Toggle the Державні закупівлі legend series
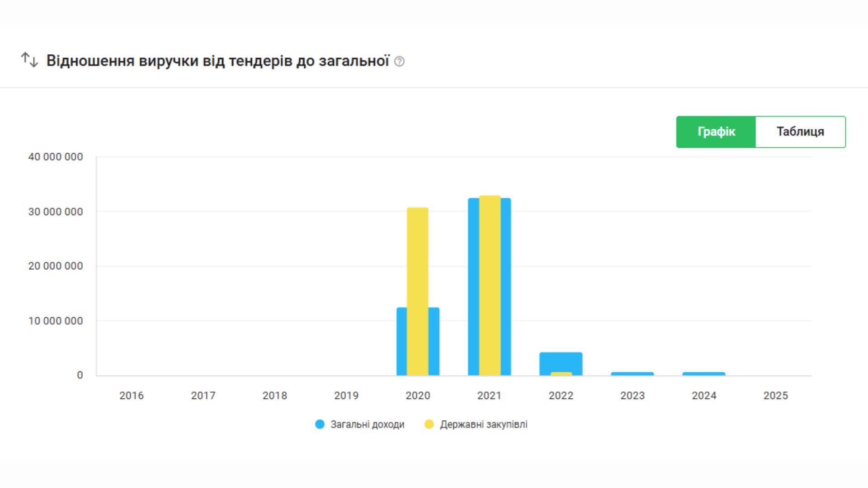The width and height of the screenshot is (868, 488). [483, 425]
